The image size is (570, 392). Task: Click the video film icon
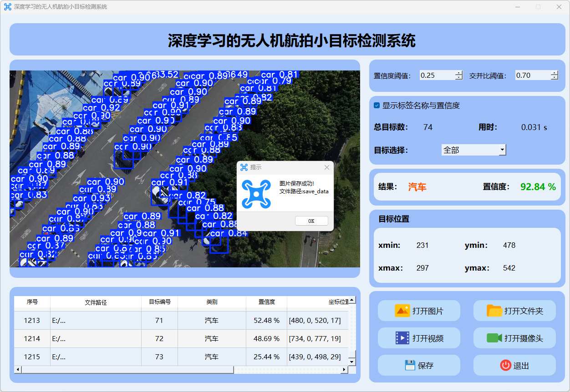coord(402,338)
